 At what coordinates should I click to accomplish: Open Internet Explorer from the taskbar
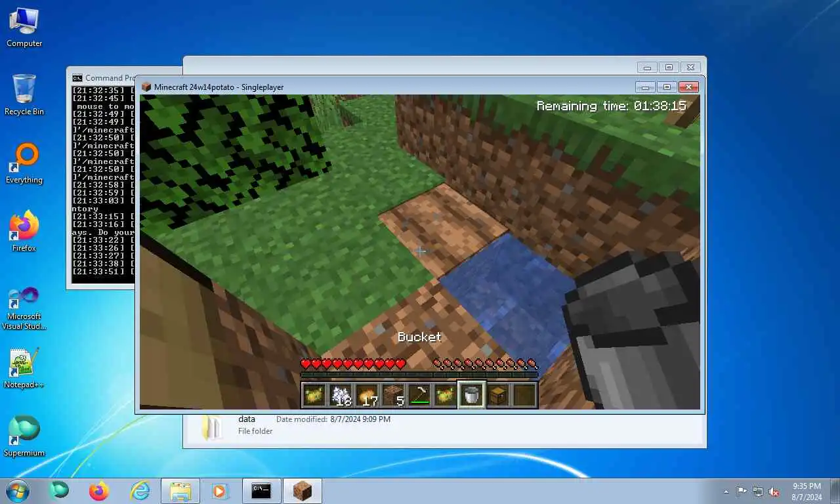[140, 490]
